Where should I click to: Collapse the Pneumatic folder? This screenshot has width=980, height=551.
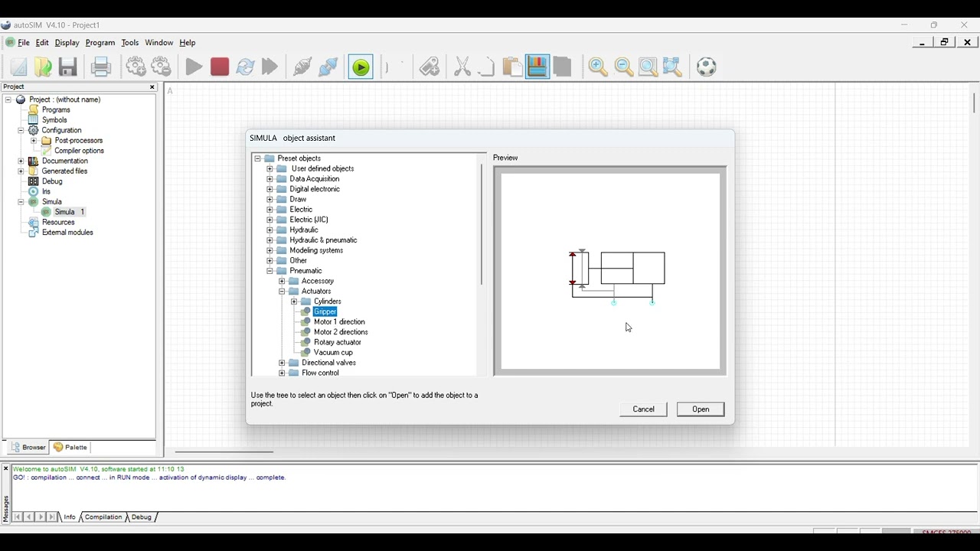click(x=269, y=271)
